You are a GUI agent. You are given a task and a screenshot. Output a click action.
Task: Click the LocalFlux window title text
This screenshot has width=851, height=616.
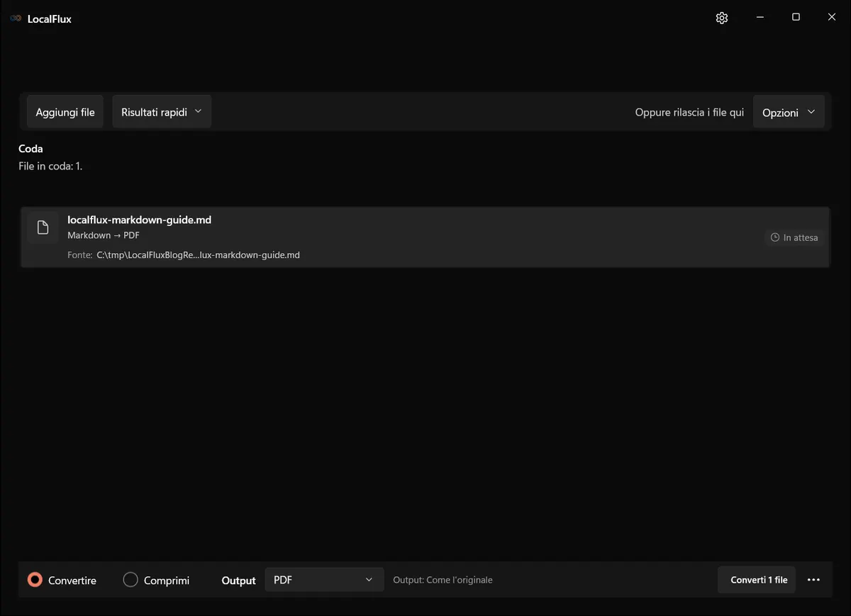click(x=50, y=19)
